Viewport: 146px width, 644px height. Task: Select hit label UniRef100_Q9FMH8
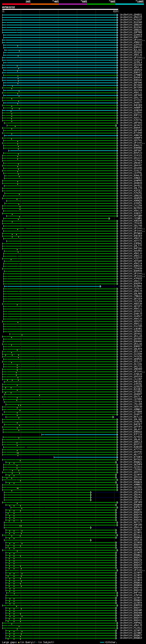pos(131,32)
